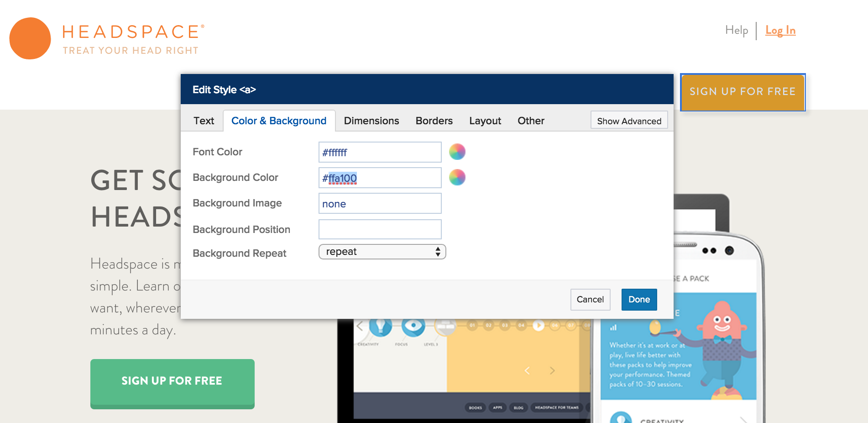
Task: Click into the Font Color field
Action: coord(380,152)
